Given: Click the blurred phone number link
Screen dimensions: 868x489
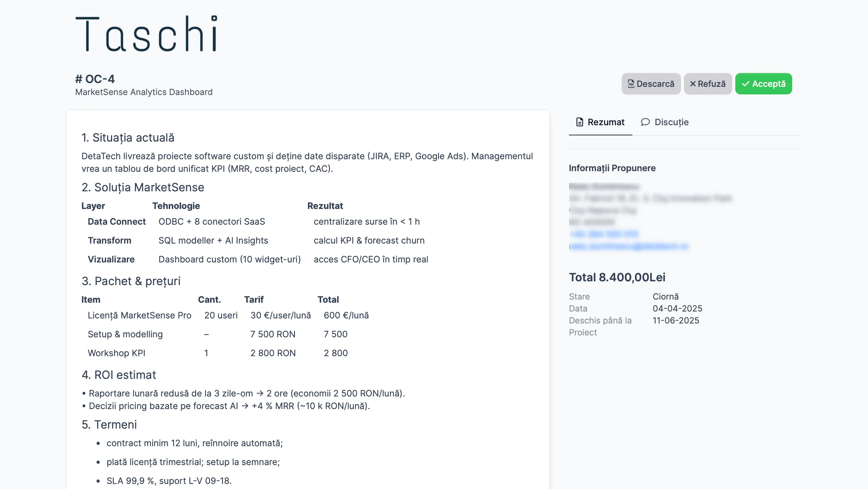Looking at the screenshot, I should point(604,234).
